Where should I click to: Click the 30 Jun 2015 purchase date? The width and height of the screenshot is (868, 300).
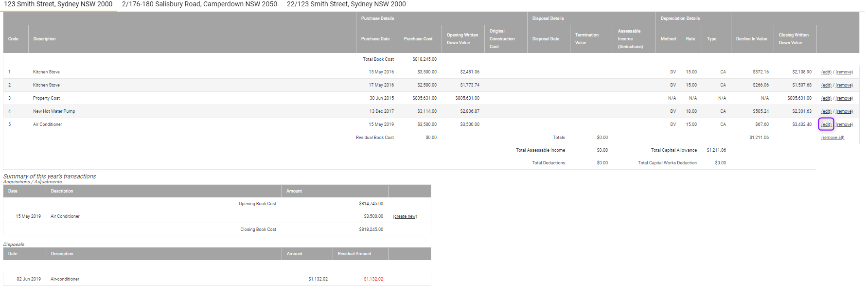click(382, 98)
